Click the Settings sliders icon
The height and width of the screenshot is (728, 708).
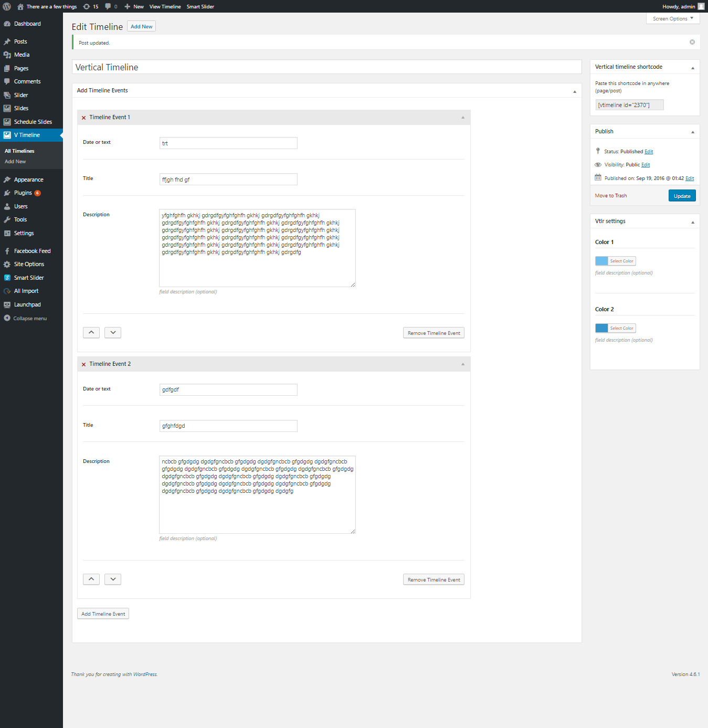[7, 233]
